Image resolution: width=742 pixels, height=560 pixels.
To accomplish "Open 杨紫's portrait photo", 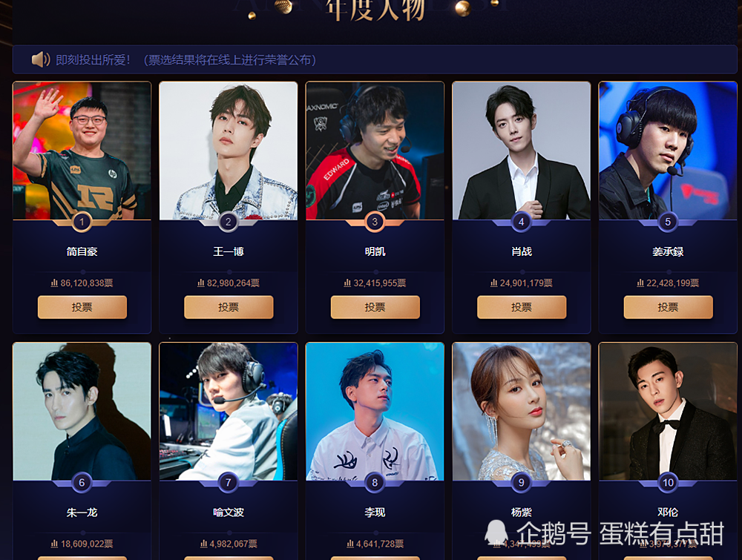I will (x=522, y=412).
